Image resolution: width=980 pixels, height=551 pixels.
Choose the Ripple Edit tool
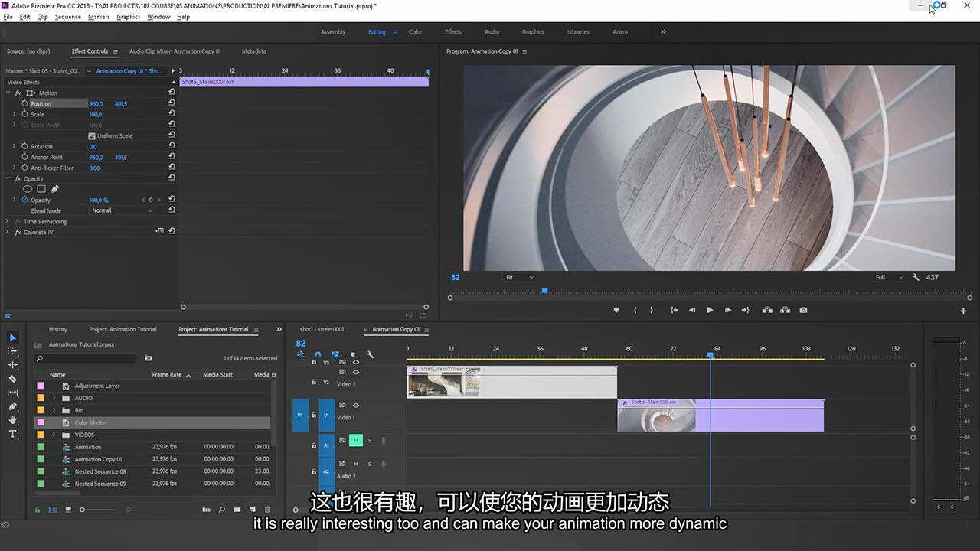pyautogui.click(x=12, y=365)
